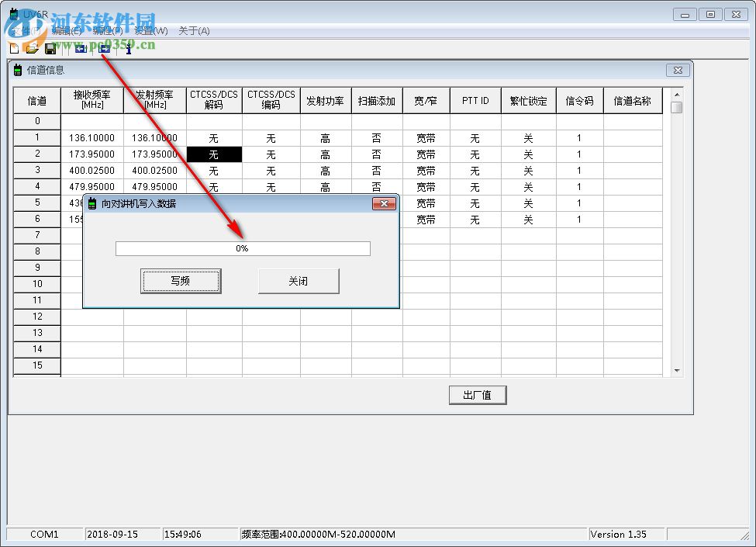Open the 设置(W) menu

151,31
